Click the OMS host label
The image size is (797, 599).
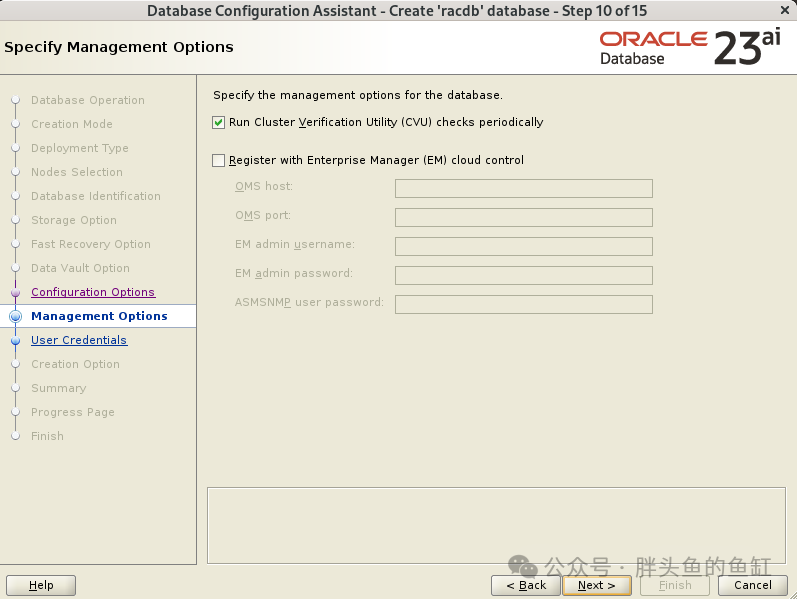point(264,186)
